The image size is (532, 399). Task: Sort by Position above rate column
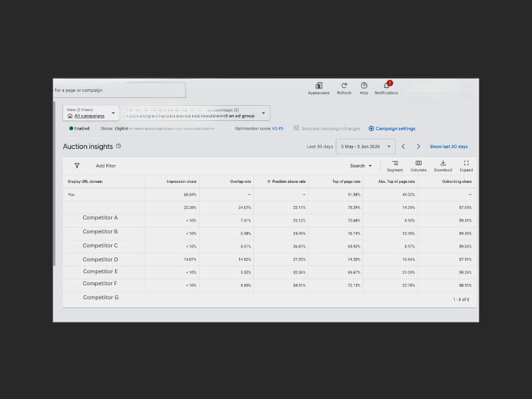pyautogui.click(x=286, y=182)
